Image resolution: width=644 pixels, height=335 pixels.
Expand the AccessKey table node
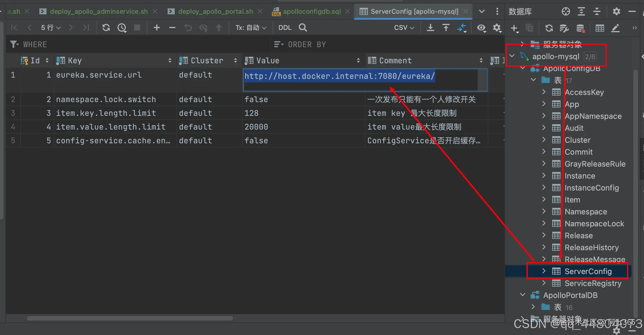(x=544, y=92)
